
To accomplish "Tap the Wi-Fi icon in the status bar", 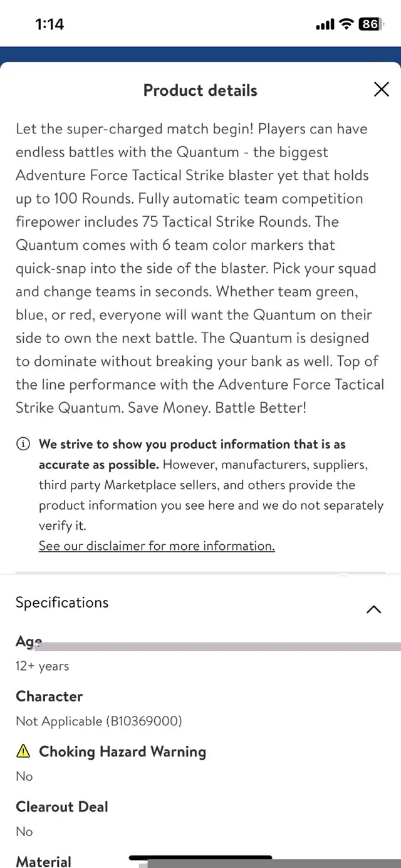I will [x=346, y=24].
